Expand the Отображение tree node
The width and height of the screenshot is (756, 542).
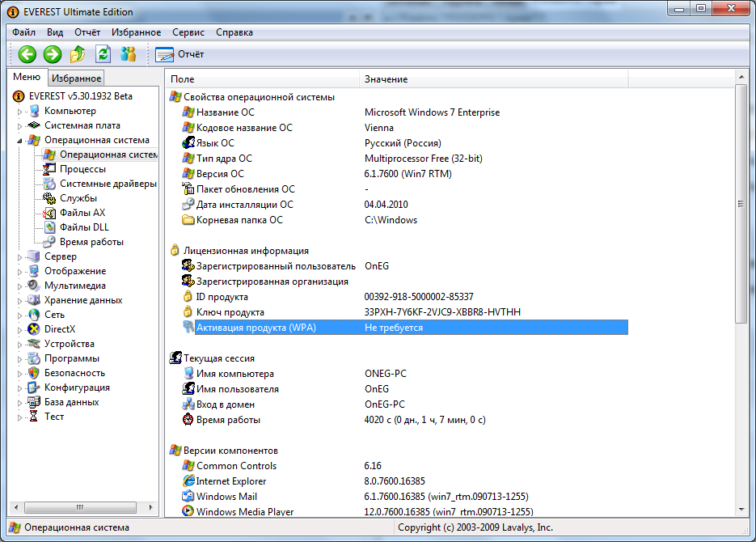click(19, 272)
